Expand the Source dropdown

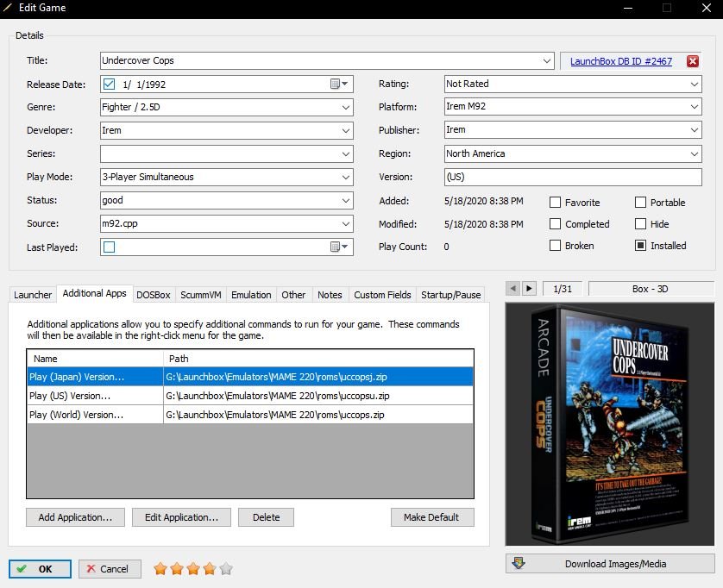pos(346,223)
